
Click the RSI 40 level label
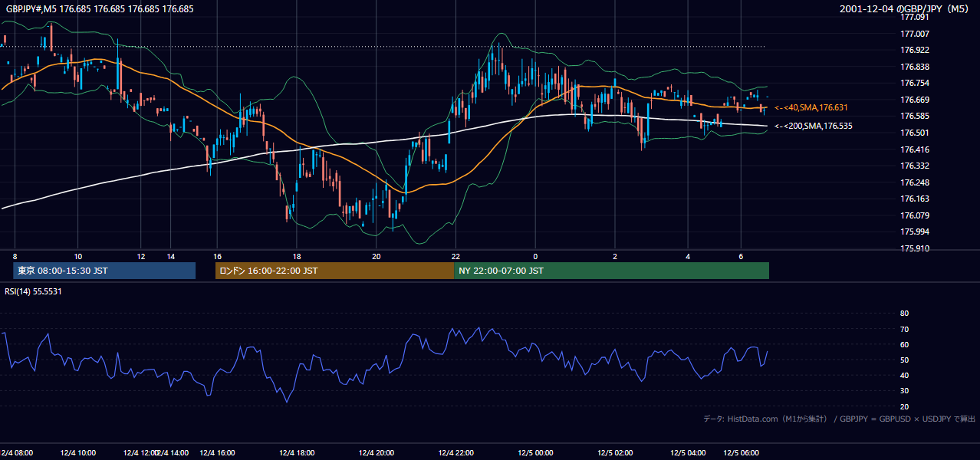[x=904, y=375]
